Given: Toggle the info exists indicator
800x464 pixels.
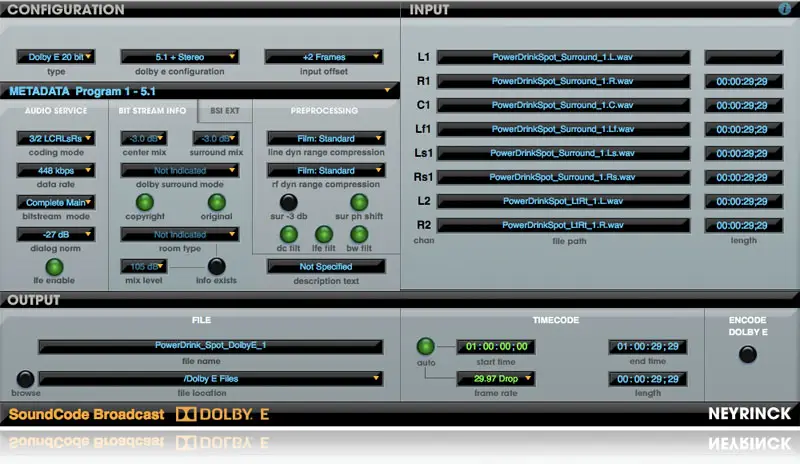Looking at the screenshot, I should point(216,266).
